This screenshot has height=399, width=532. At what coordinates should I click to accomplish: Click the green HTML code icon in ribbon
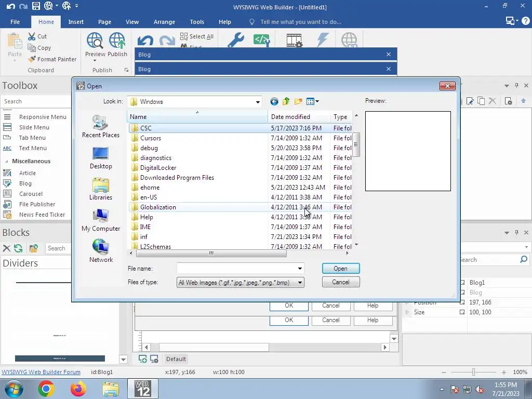(x=261, y=40)
